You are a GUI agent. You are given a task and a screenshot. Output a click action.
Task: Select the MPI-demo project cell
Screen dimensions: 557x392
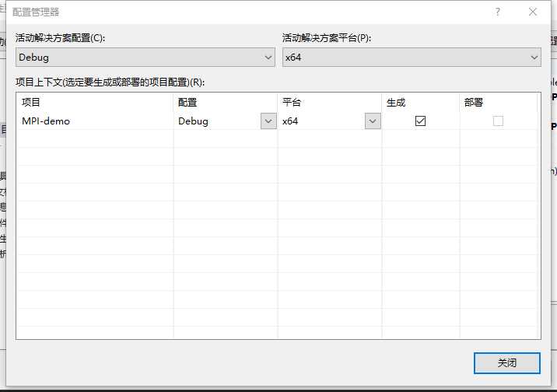pyautogui.click(x=95, y=121)
